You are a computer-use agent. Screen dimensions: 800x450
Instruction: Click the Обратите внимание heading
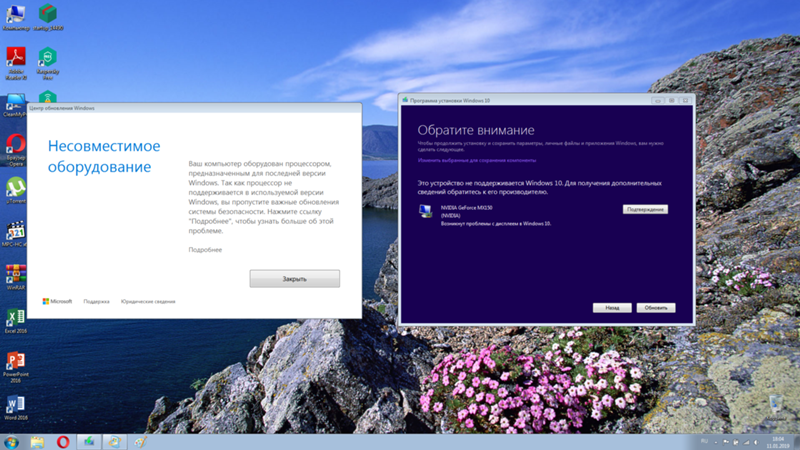coord(476,130)
